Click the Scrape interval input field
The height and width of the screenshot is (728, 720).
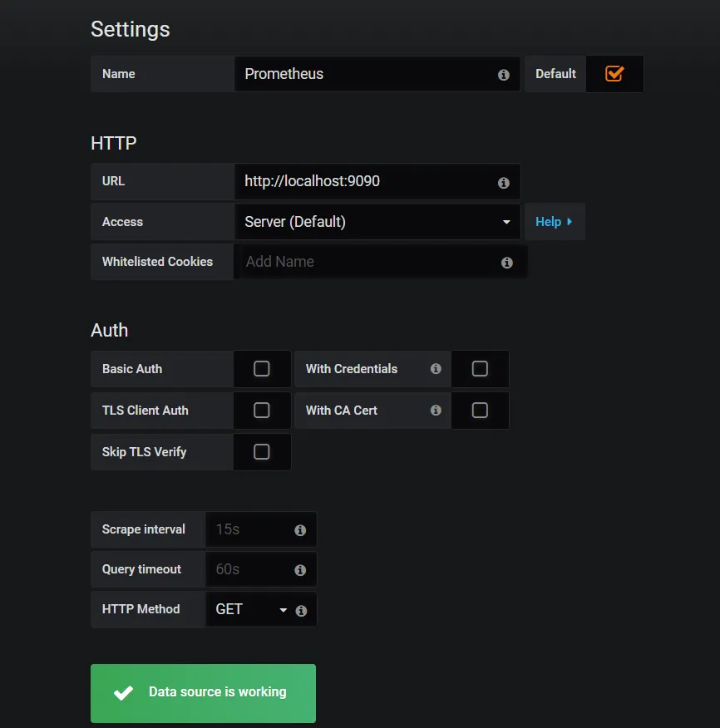[x=249, y=529]
